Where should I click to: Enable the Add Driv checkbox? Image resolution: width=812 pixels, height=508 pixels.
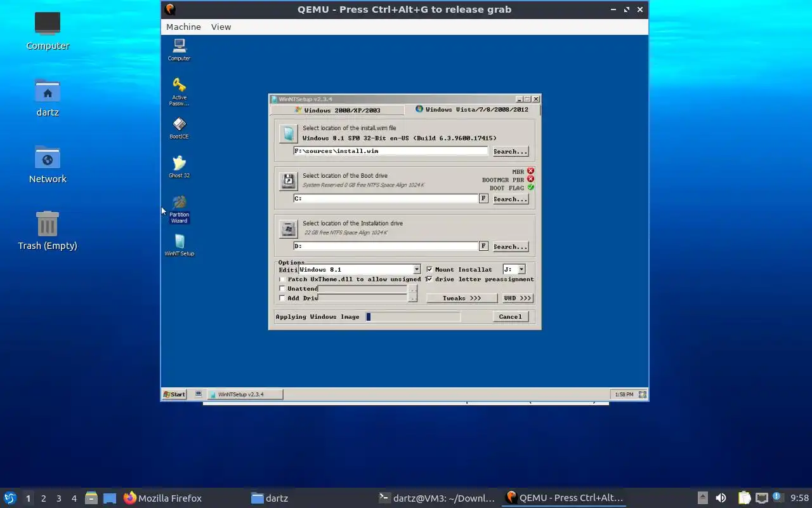pos(282,298)
